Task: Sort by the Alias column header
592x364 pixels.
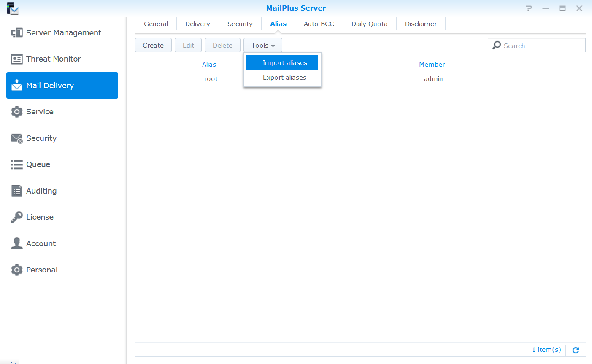Action: pyautogui.click(x=209, y=65)
